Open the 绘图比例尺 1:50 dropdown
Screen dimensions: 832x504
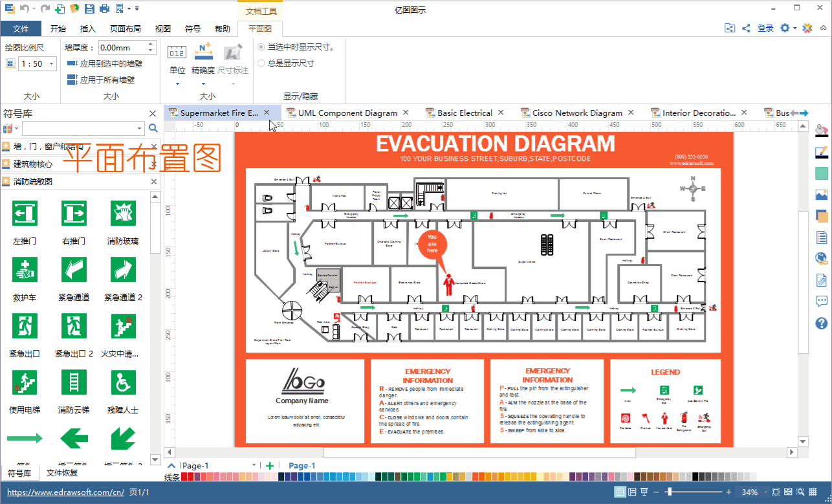(52, 64)
